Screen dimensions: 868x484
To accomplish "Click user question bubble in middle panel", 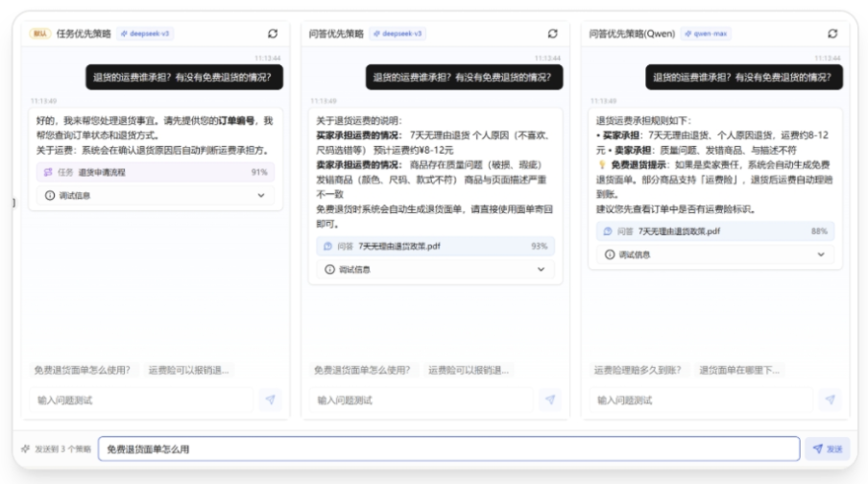I will tap(464, 77).
